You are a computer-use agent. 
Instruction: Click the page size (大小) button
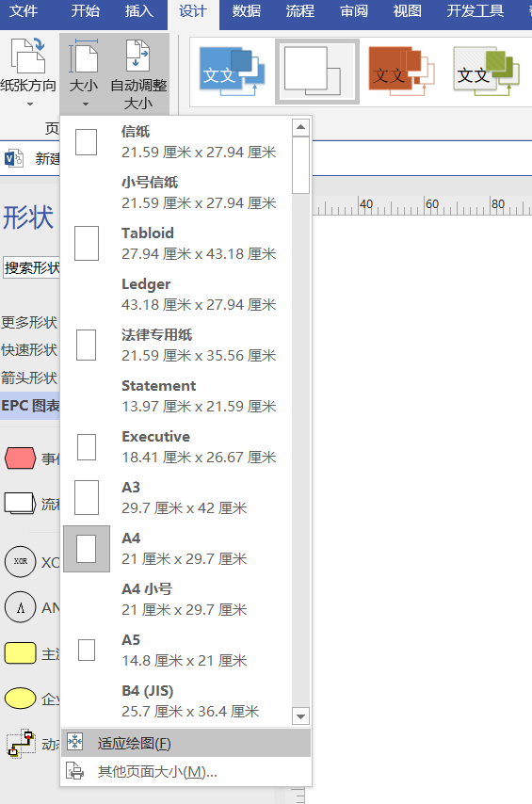[84, 72]
